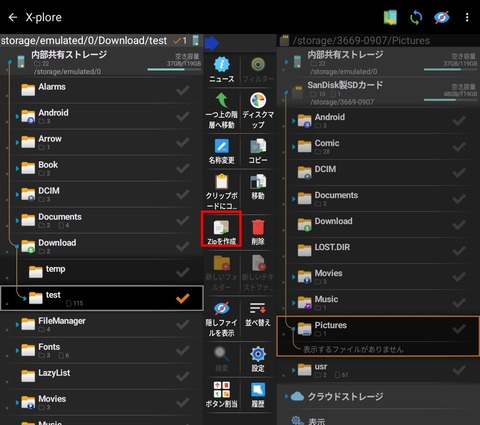Open the 並べ替え sort option
Image resolution: width=480 pixels, height=425 pixels.
click(258, 314)
